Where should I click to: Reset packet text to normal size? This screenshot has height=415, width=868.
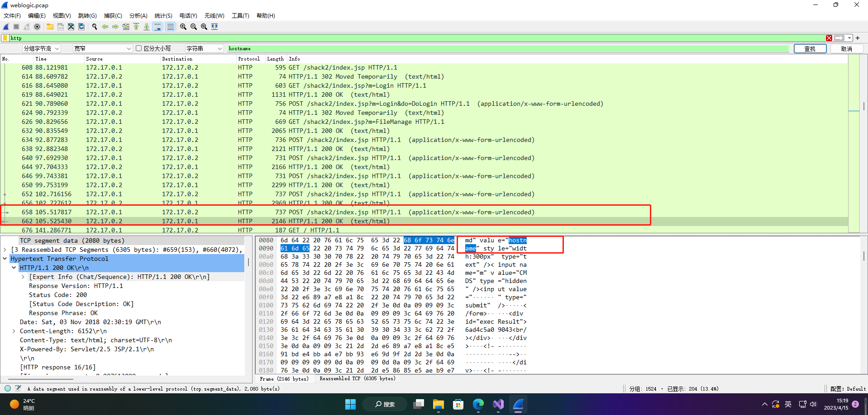click(204, 27)
